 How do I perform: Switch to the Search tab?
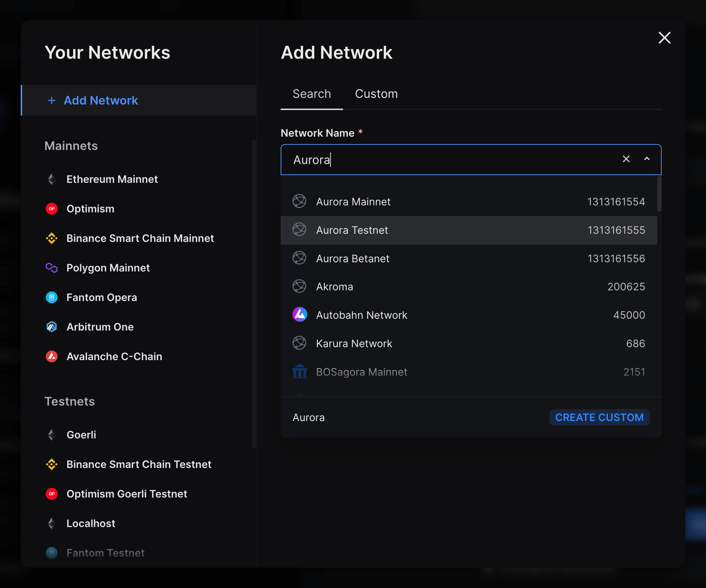[x=312, y=94]
